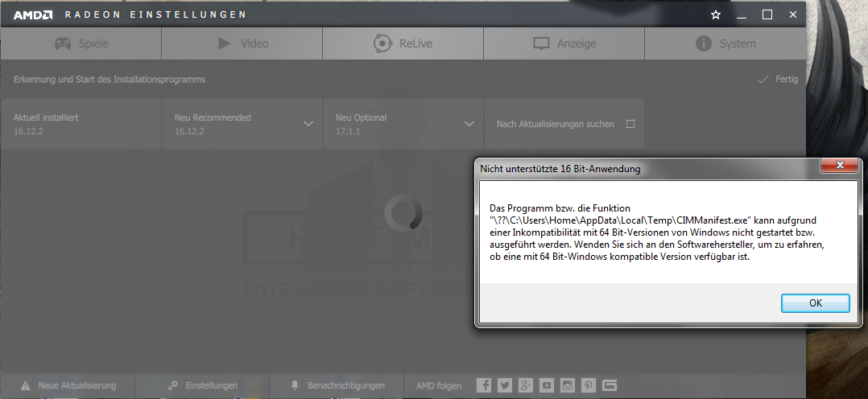Click the Fertig checkmark button
The image size is (868, 399).
tap(778, 79)
